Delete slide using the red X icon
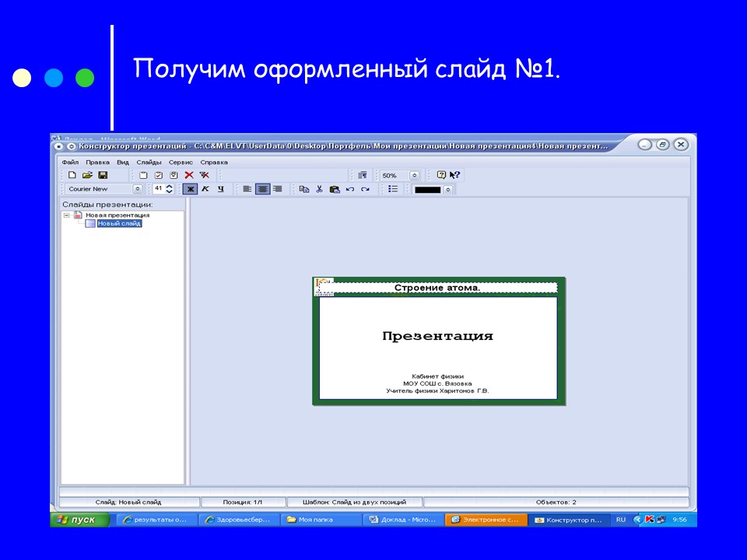Viewport: 747px width, 560px height. [189, 175]
